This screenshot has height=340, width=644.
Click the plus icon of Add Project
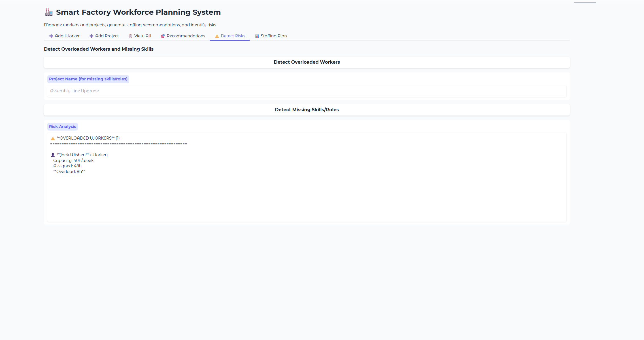tap(92, 36)
